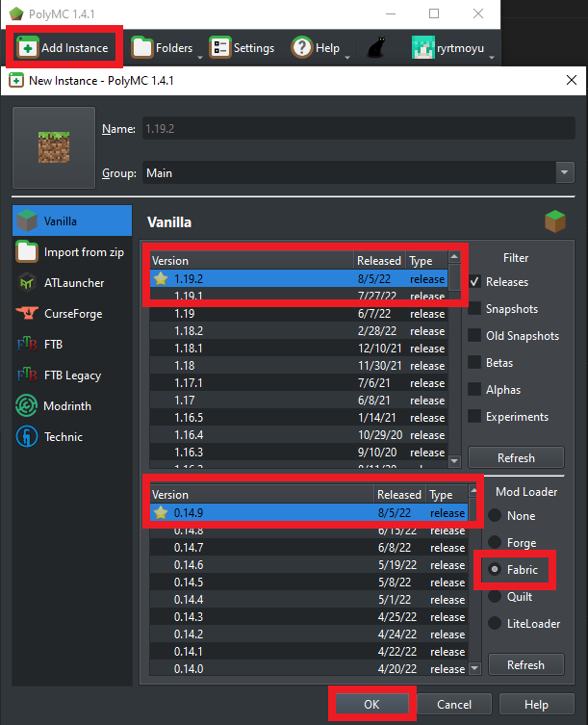Click the Name input field
The image size is (588, 725).
(359, 128)
